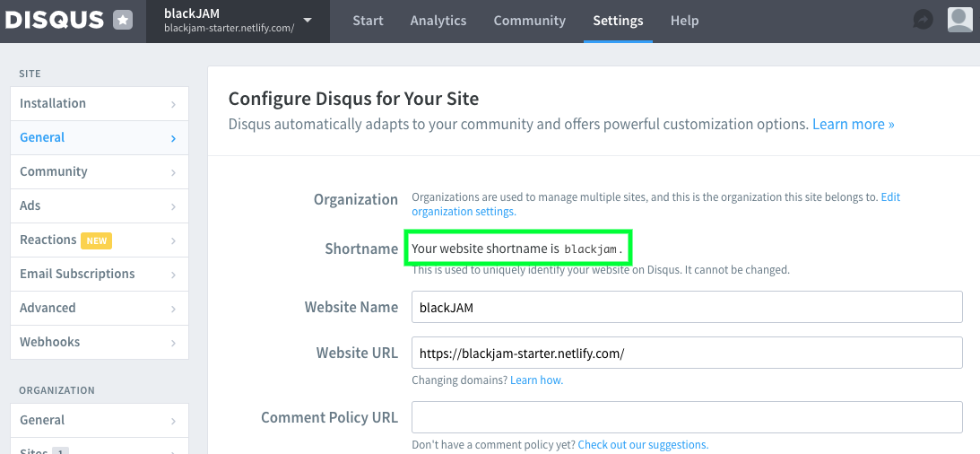The height and width of the screenshot is (454, 980).
Task: Open the Help tab
Action: pos(684,21)
